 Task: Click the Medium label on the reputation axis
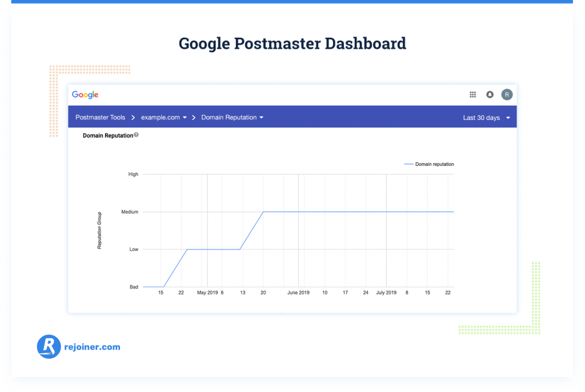(x=130, y=211)
